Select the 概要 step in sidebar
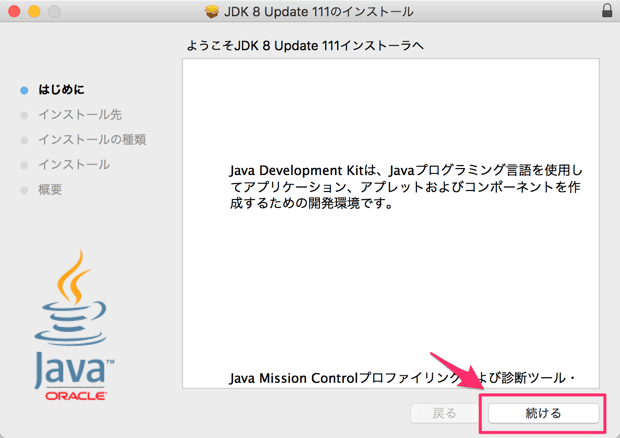620x438 pixels. click(50, 189)
